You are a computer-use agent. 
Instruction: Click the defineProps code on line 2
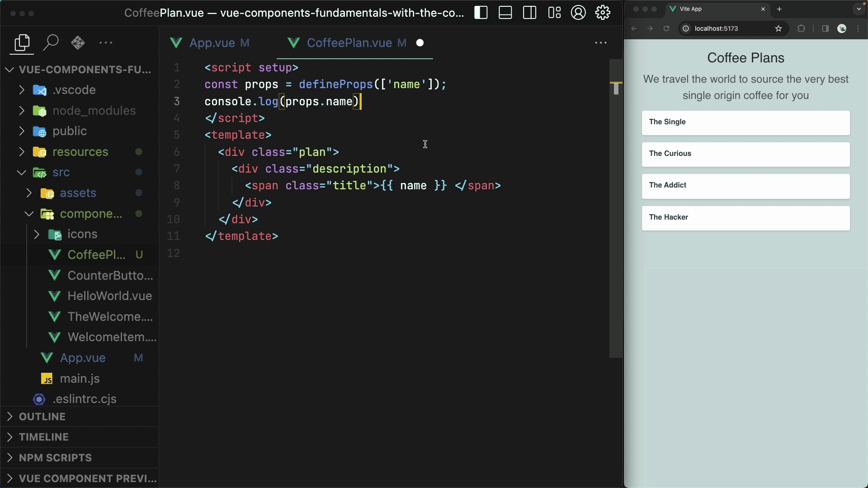335,84
